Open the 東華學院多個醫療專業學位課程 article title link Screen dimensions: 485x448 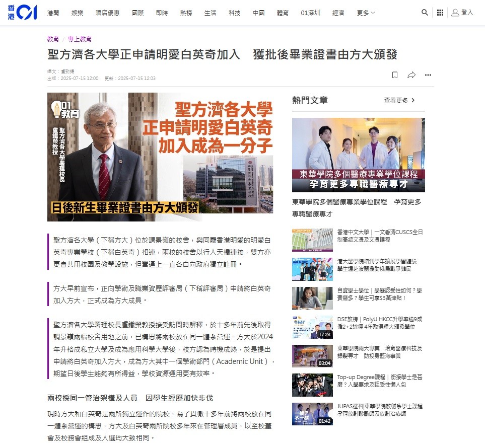[x=357, y=208]
